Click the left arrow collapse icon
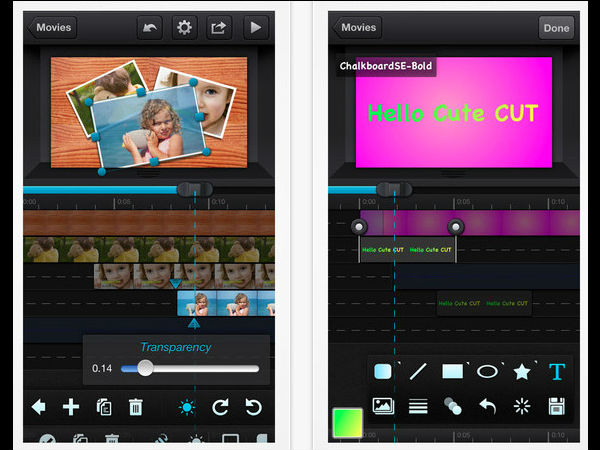Viewport: 600px width, 450px height. point(39,407)
